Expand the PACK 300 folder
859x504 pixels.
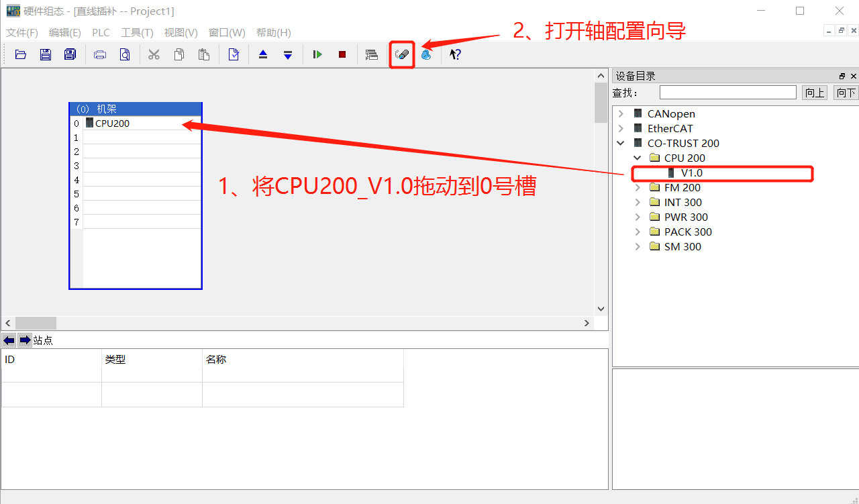638,232
